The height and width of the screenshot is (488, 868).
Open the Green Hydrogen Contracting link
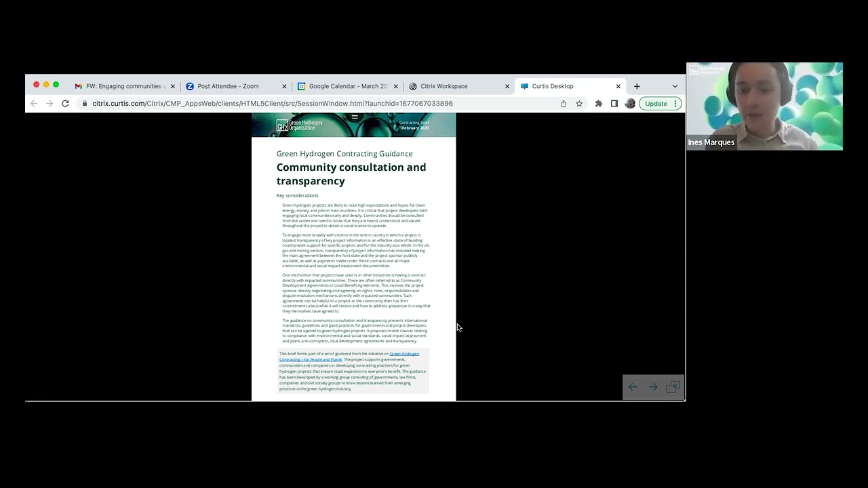coord(349,357)
